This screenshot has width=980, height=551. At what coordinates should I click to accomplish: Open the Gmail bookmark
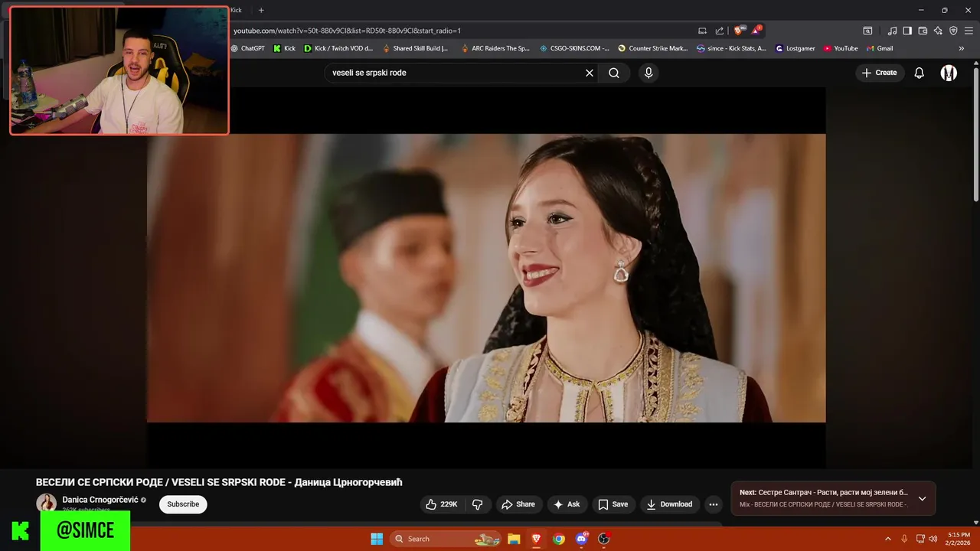point(880,48)
